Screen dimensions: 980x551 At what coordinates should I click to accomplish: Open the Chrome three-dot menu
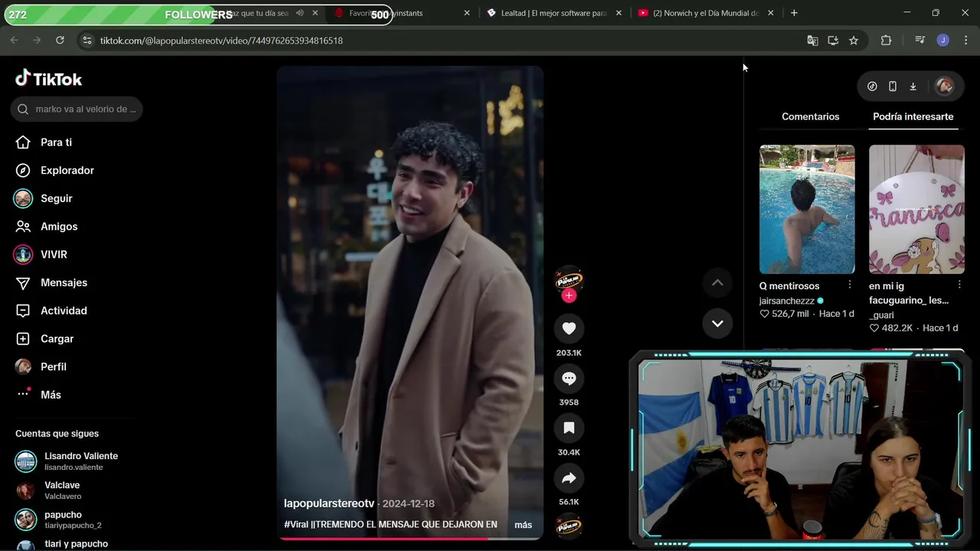pyautogui.click(x=965, y=41)
